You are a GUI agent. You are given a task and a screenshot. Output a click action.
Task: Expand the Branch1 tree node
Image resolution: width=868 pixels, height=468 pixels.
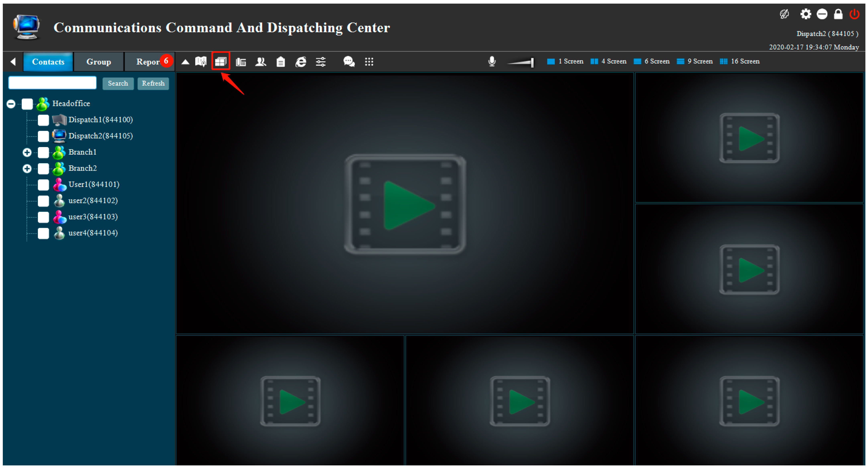point(27,152)
